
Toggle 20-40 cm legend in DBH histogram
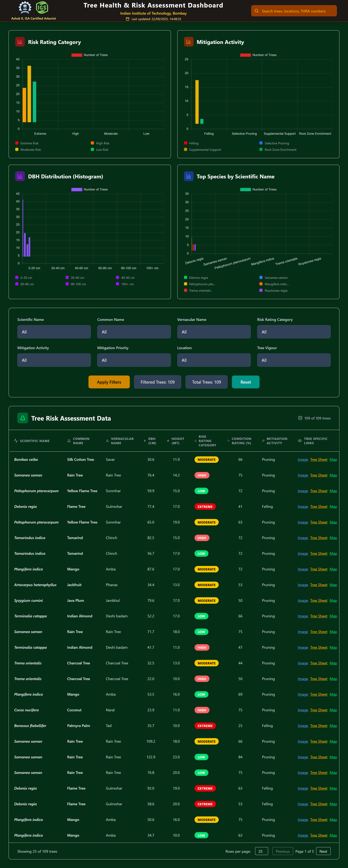click(75, 278)
